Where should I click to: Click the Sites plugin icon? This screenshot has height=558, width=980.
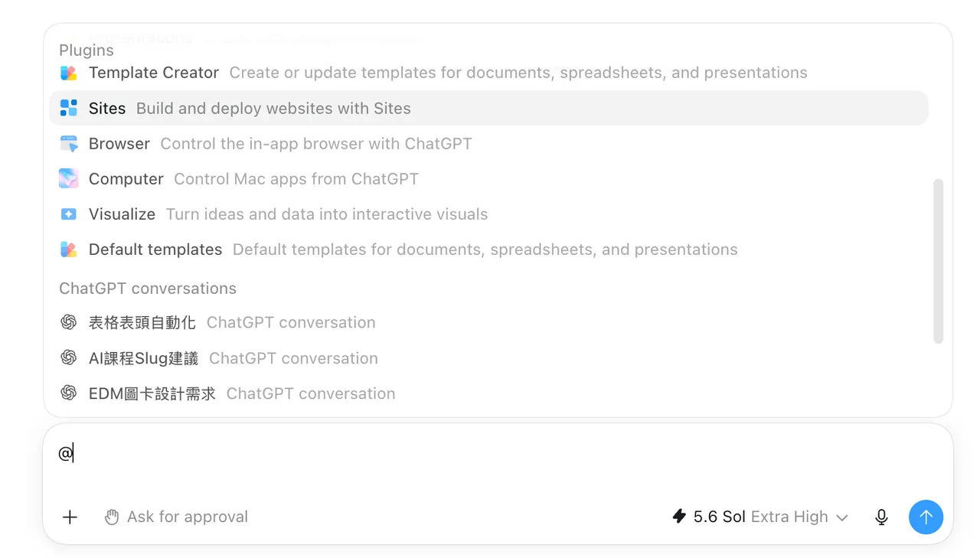(69, 108)
